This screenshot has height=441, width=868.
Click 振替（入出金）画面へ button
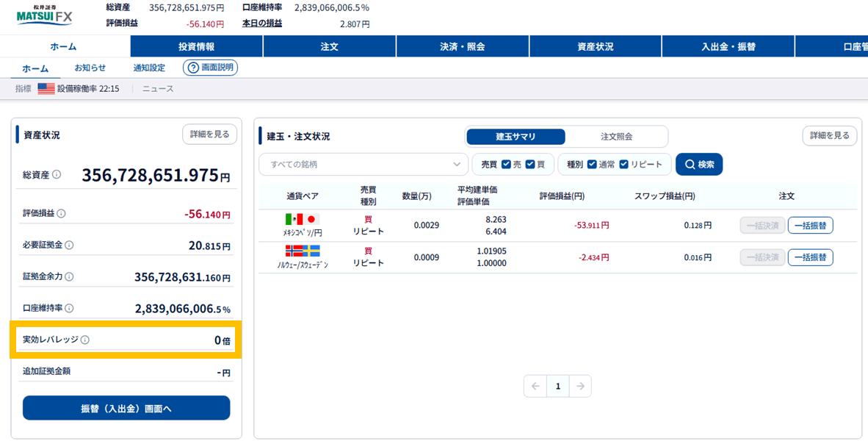126,409
